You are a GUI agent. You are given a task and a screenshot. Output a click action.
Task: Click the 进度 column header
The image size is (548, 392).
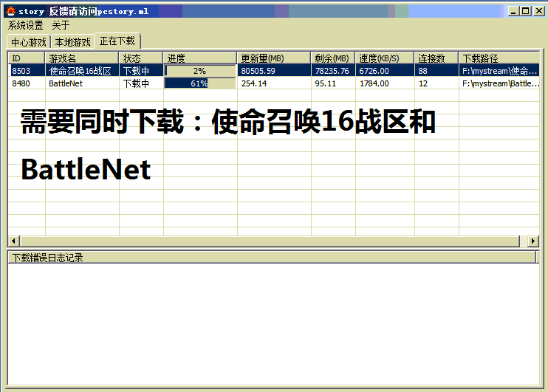(200, 58)
